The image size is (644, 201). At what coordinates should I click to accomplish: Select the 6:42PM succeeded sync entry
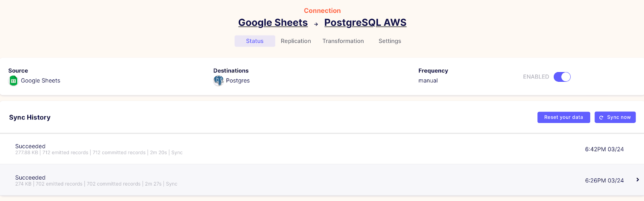pos(322,149)
